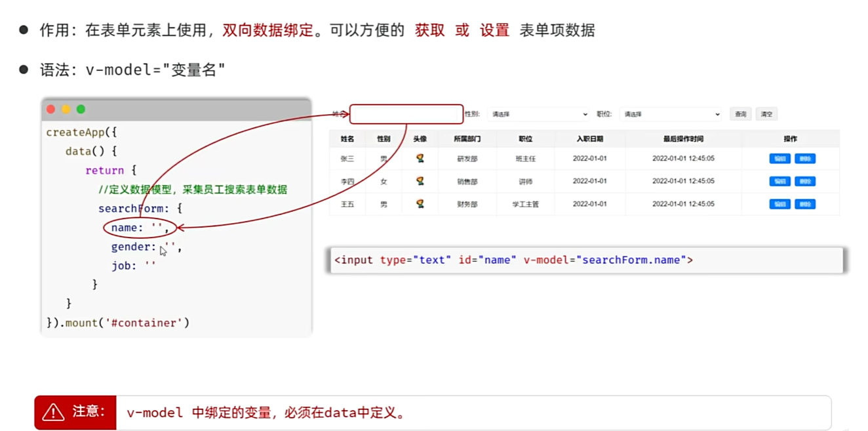Click the red close dot in code window
This screenshot has height=431, width=868.
[x=51, y=110]
